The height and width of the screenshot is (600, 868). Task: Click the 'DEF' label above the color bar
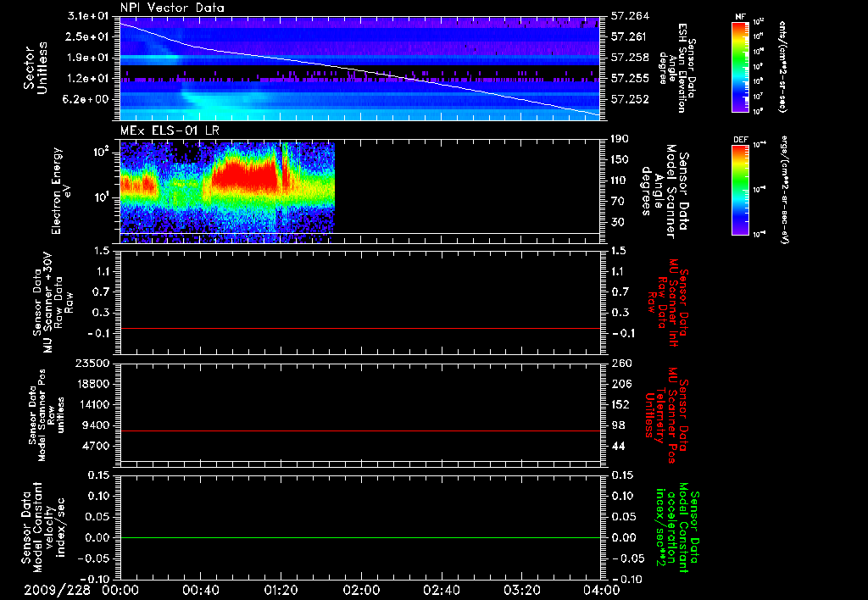(x=740, y=140)
